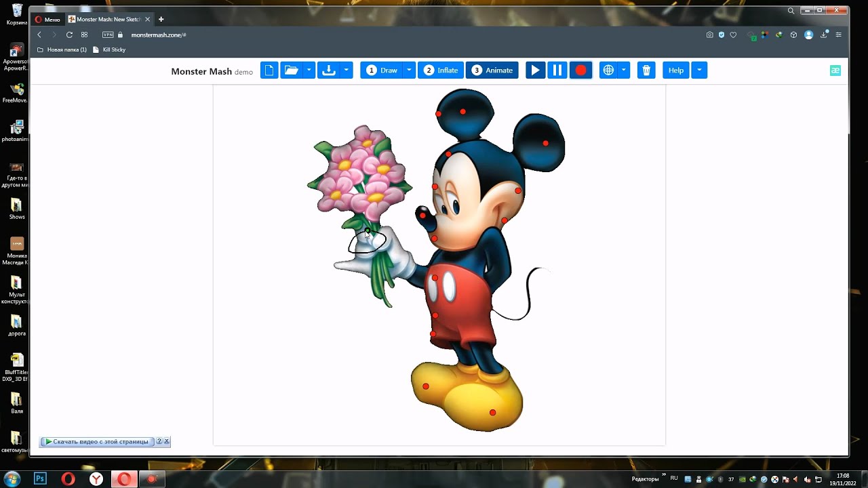Switch to step 1 Draw mode
The height and width of the screenshot is (488, 868).
[x=382, y=70]
